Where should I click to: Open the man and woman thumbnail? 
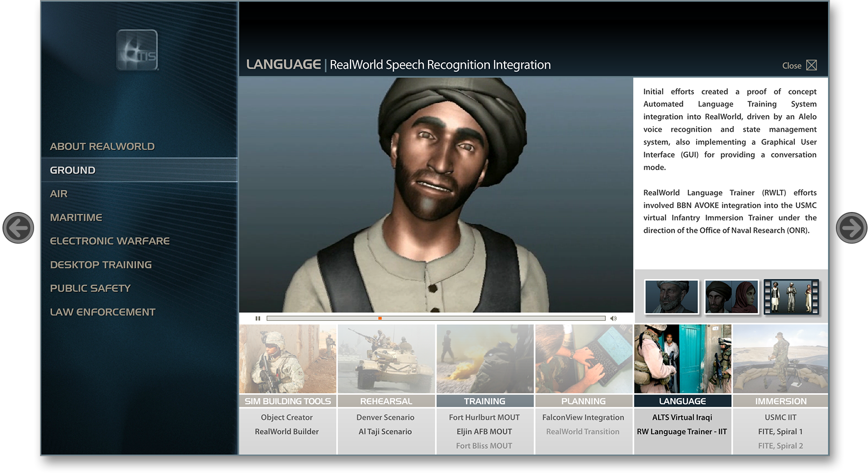point(731,297)
